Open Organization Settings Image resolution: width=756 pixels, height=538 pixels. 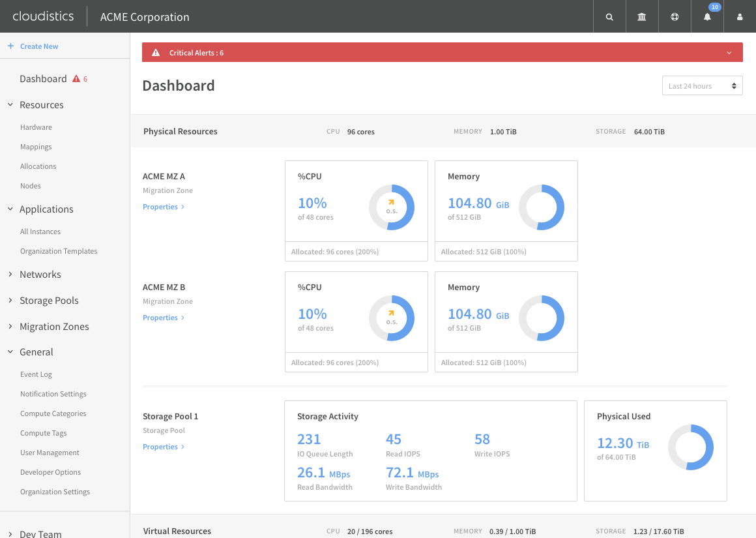pos(55,492)
